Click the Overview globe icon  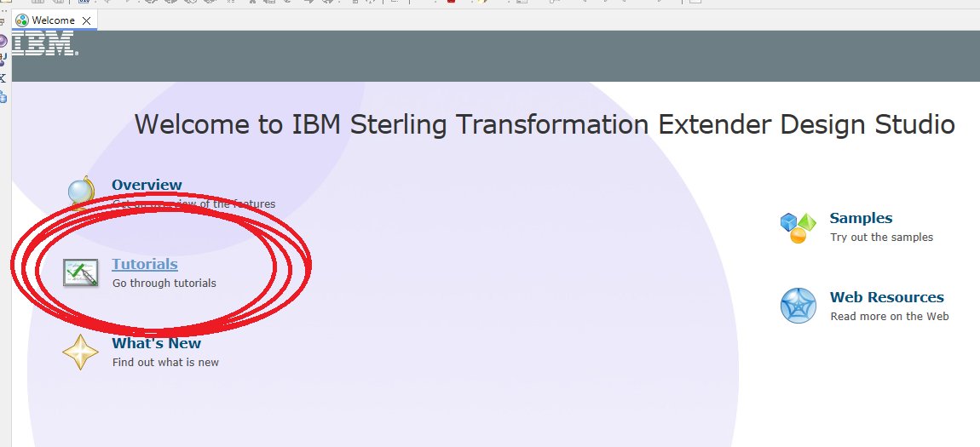click(82, 193)
